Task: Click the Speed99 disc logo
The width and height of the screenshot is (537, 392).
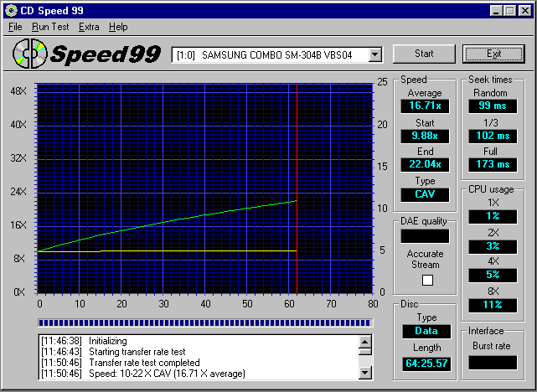Action: 31,54
